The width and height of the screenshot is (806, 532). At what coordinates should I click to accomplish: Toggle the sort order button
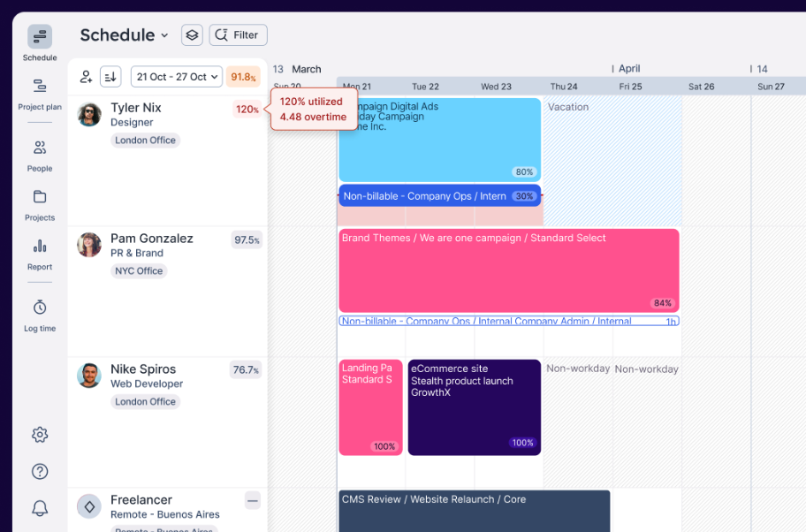110,77
